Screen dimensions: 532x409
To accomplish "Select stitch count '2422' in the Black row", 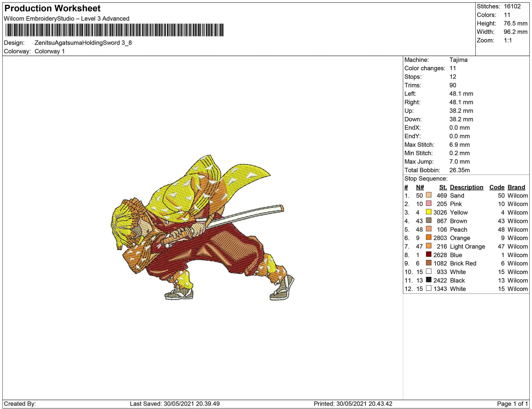I will tap(440, 280).
